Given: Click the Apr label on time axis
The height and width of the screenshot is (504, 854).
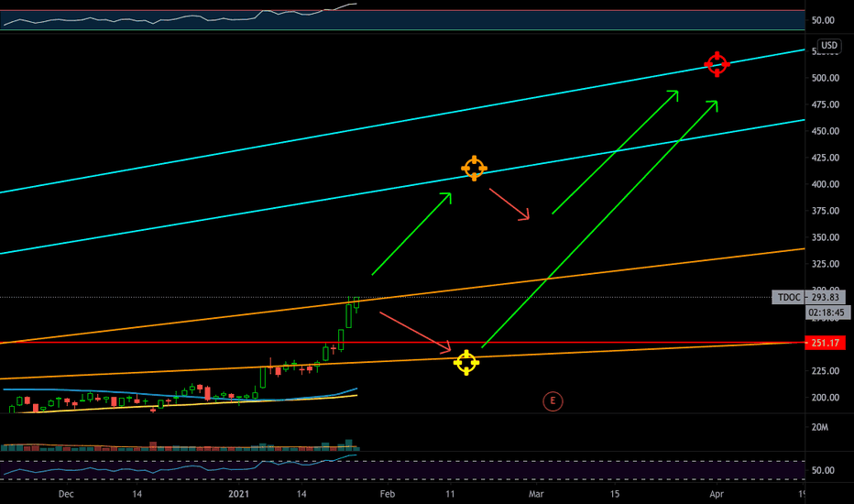Looking at the screenshot, I should click(x=717, y=494).
